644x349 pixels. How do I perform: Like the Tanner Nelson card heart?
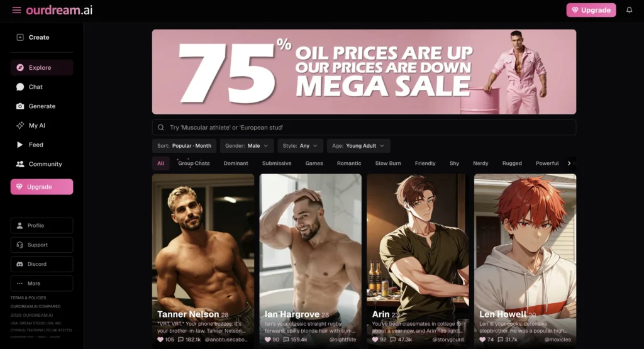(160, 340)
